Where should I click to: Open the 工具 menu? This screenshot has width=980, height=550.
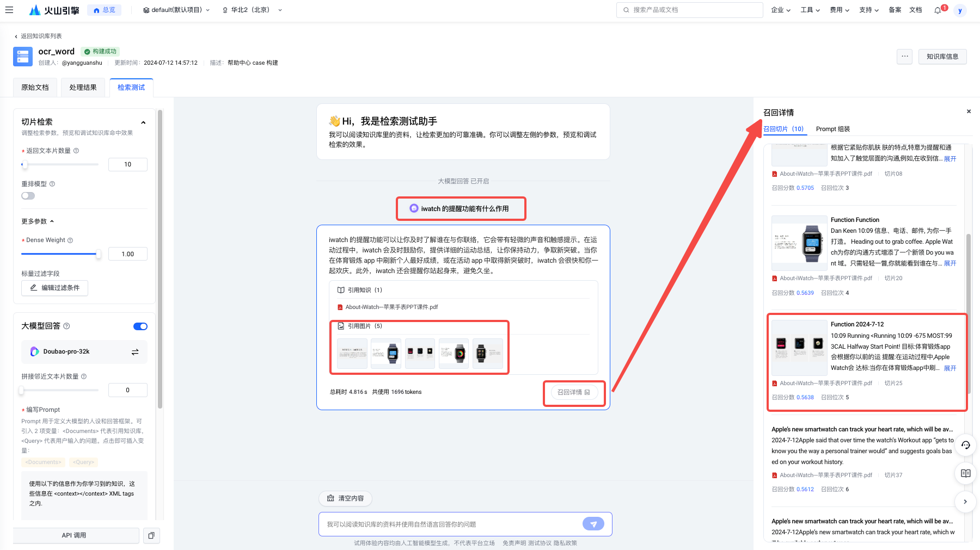point(810,10)
